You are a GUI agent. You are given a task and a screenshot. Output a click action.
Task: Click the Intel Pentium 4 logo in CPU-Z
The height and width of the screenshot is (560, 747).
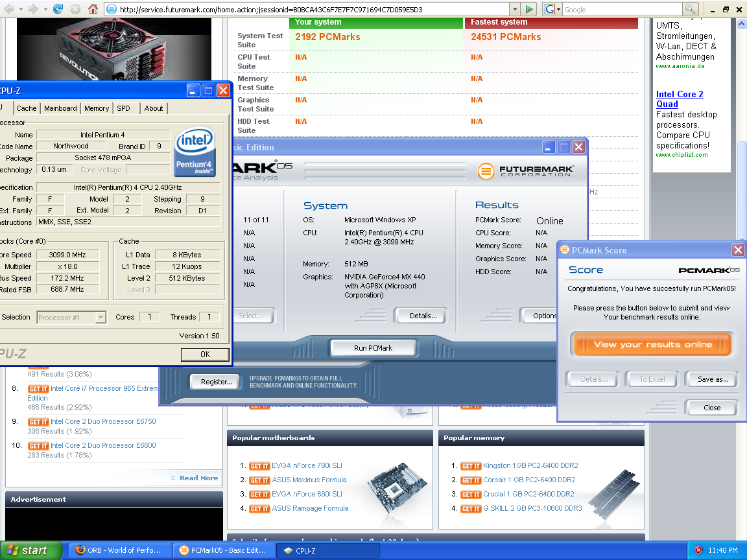tap(195, 152)
